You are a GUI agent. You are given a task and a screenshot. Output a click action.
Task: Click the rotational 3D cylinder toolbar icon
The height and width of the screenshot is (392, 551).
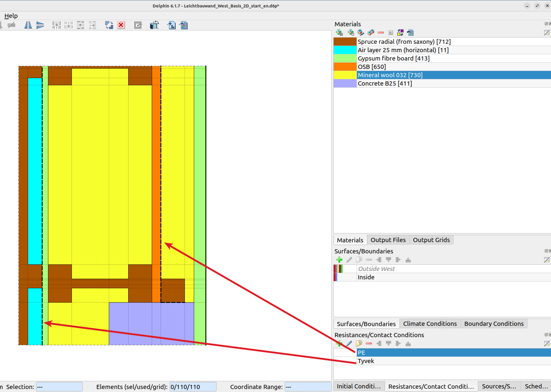tap(154, 25)
